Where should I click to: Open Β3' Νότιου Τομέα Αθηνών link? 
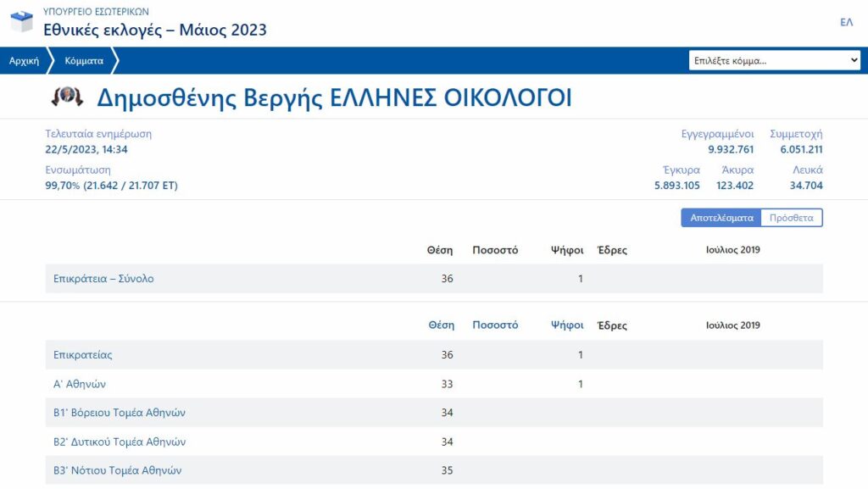click(117, 470)
